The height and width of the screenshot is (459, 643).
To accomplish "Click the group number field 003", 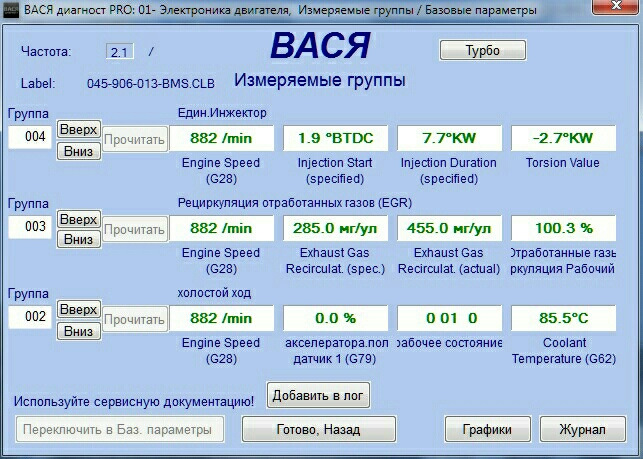I will pyautogui.click(x=30, y=226).
